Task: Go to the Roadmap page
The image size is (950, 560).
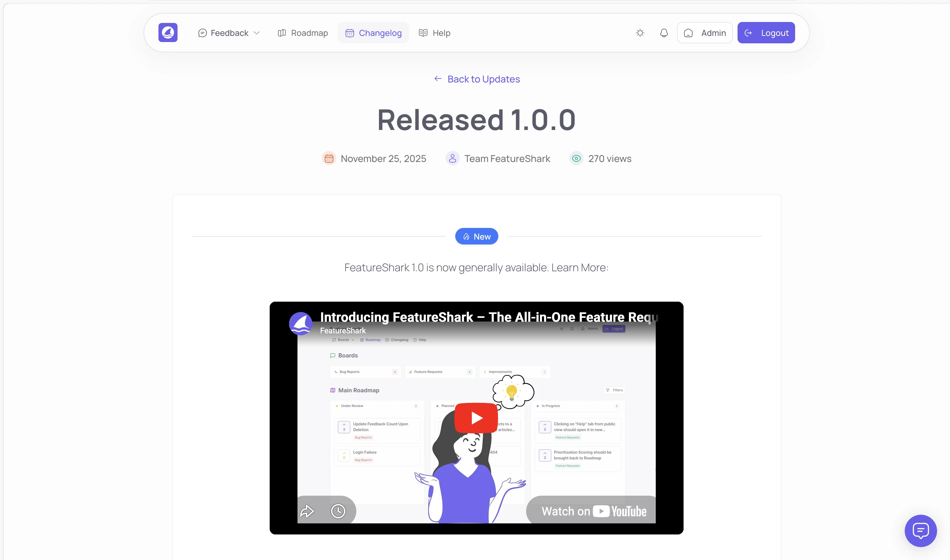Action: pos(303,33)
